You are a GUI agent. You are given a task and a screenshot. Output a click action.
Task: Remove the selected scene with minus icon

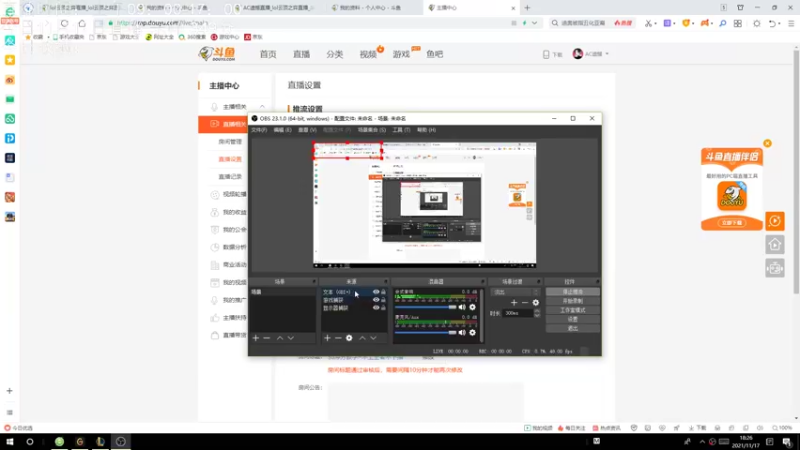pos(267,338)
